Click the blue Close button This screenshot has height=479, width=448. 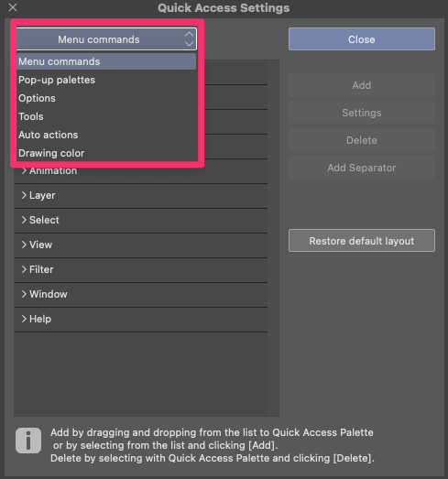tap(362, 39)
